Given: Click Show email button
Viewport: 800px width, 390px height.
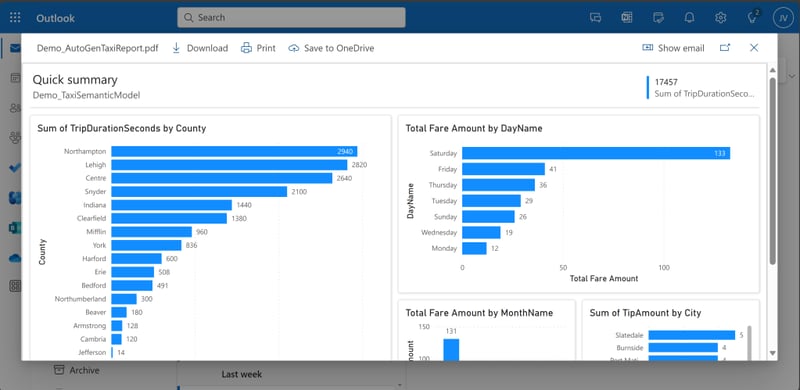Looking at the screenshot, I should 673,48.
